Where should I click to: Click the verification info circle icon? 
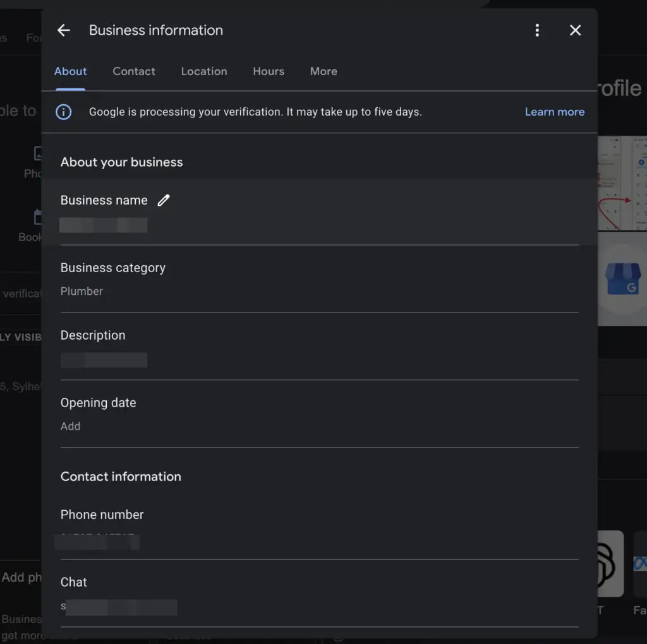(x=64, y=112)
